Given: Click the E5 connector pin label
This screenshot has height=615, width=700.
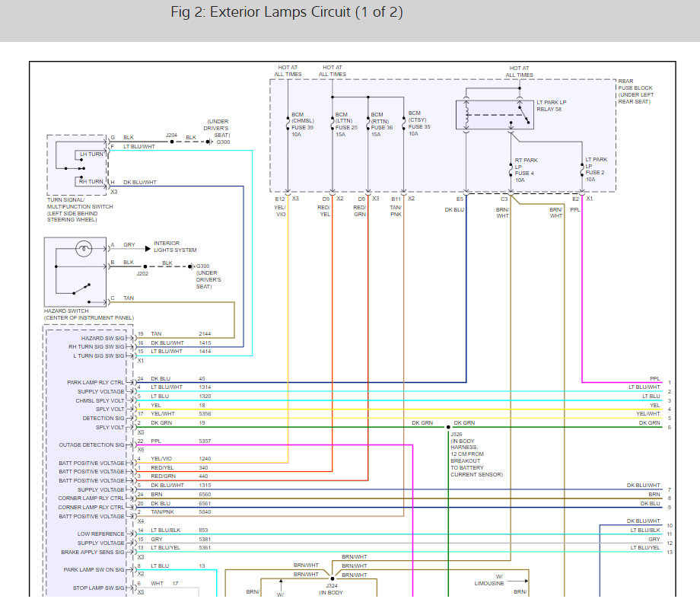Looking at the screenshot, I should [x=460, y=199].
